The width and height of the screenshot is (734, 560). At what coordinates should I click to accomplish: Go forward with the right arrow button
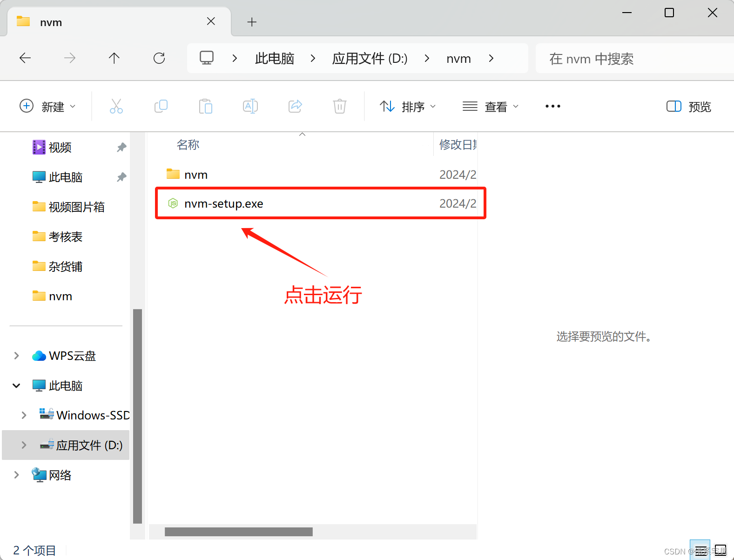click(x=70, y=58)
